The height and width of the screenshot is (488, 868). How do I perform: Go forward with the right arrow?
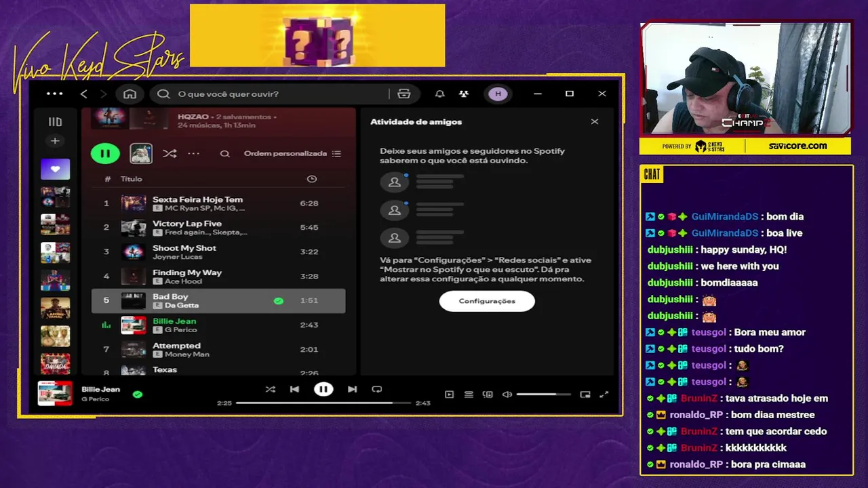click(104, 94)
